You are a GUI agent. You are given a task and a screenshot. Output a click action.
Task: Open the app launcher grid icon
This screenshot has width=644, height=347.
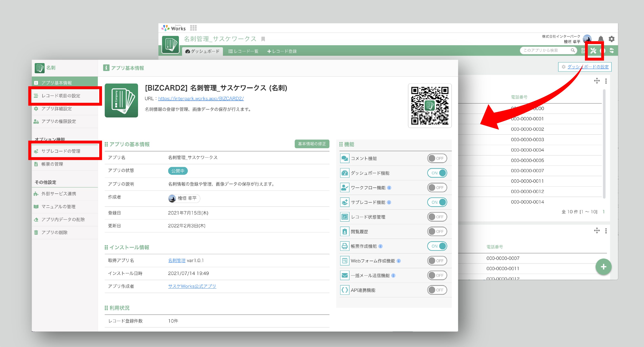[x=193, y=28]
